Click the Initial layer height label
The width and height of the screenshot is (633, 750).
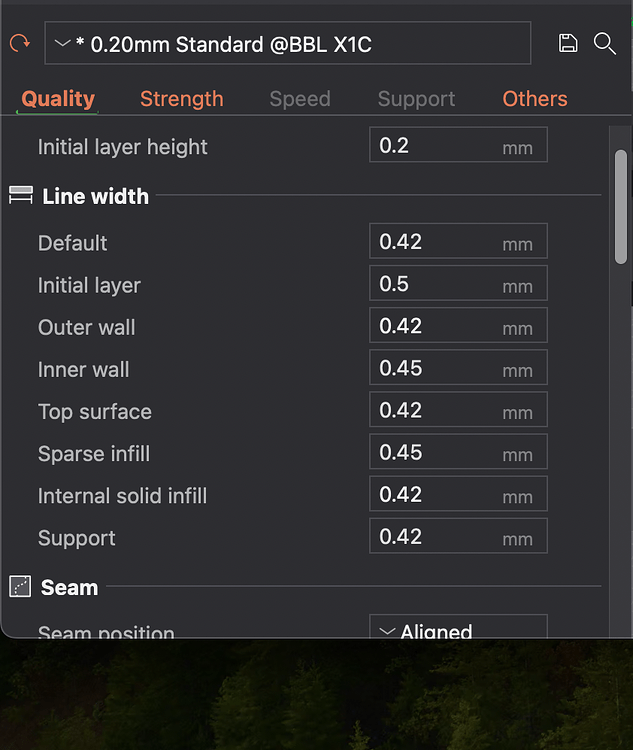[x=122, y=147]
